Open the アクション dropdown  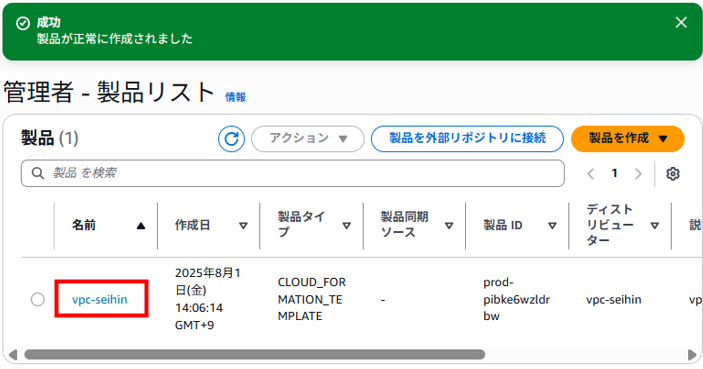click(308, 139)
